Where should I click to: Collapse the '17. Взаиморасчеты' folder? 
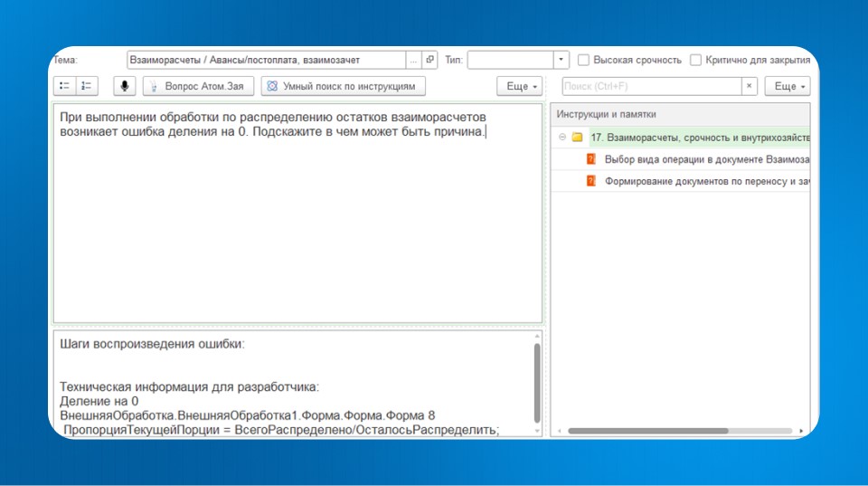tap(562, 137)
